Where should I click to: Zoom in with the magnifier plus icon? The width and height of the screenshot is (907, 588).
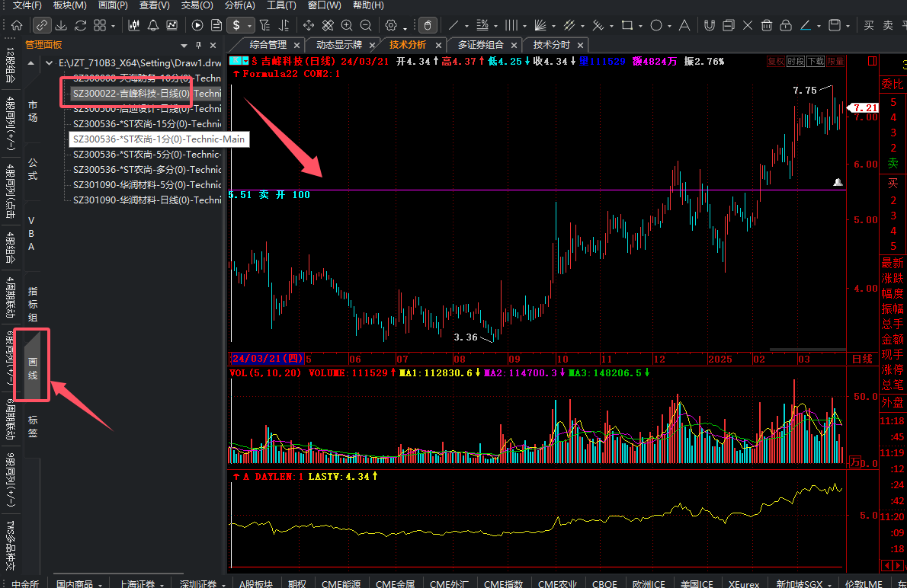tap(347, 25)
